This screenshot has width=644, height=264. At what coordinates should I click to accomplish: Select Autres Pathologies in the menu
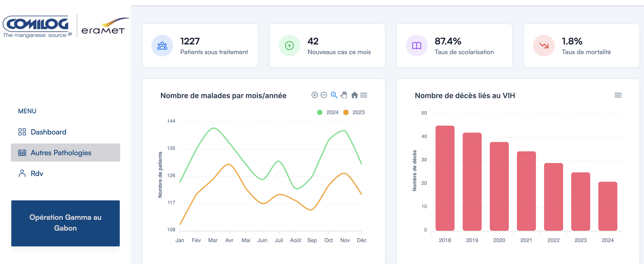coord(66,153)
